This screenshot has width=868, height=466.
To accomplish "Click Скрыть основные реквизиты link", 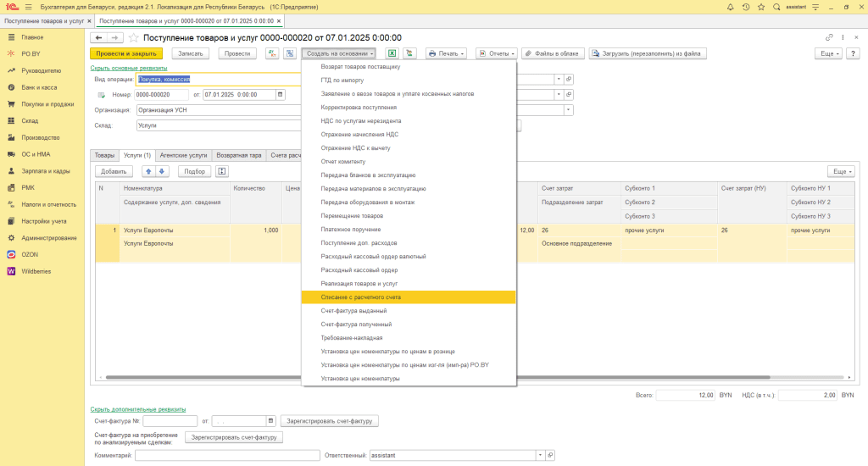I will [129, 68].
